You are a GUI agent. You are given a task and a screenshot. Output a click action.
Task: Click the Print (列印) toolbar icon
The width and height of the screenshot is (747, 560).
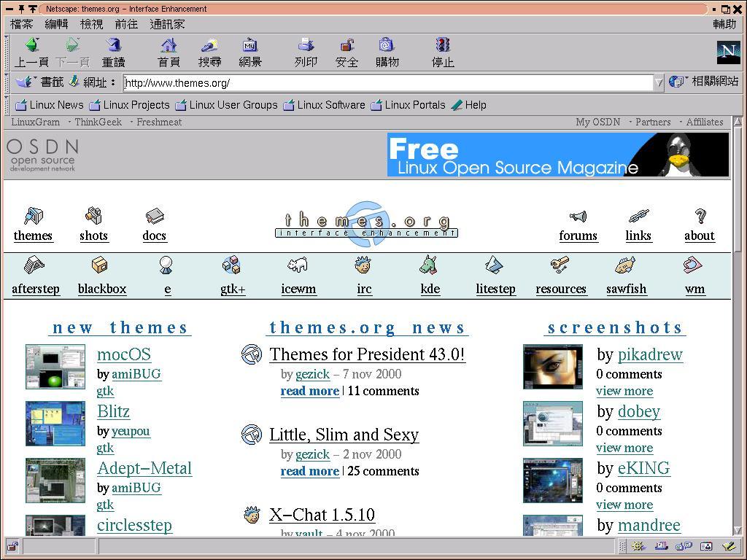pos(306,44)
